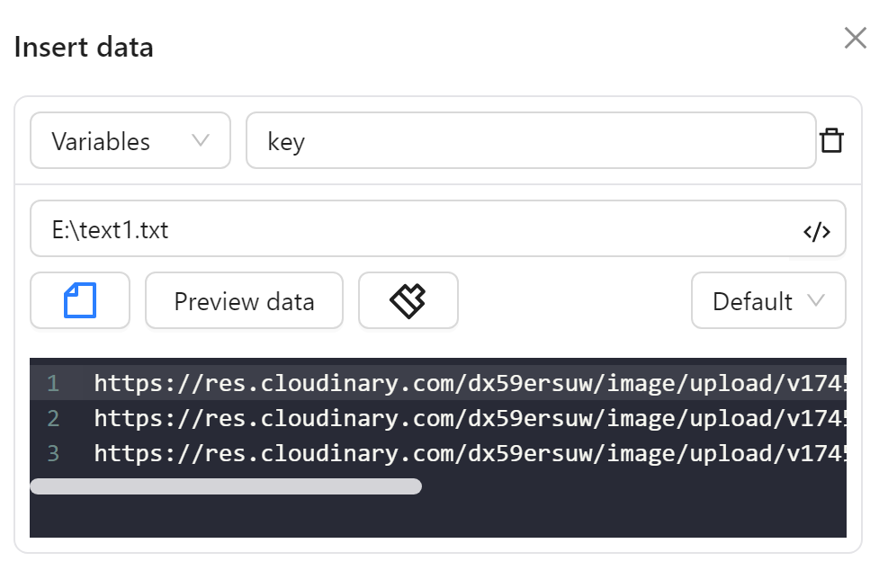
Task: Close the Insert data dialog with the X
Action: [x=854, y=38]
